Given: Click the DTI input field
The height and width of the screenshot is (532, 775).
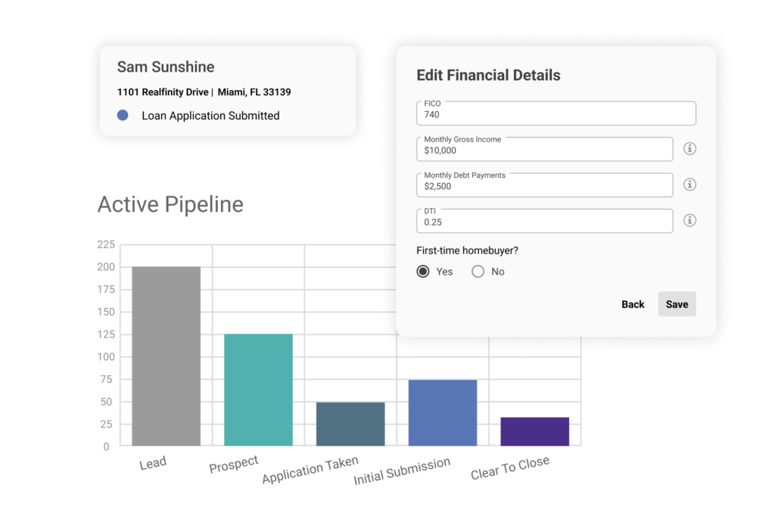Looking at the screenshot, I should point(545,221).
